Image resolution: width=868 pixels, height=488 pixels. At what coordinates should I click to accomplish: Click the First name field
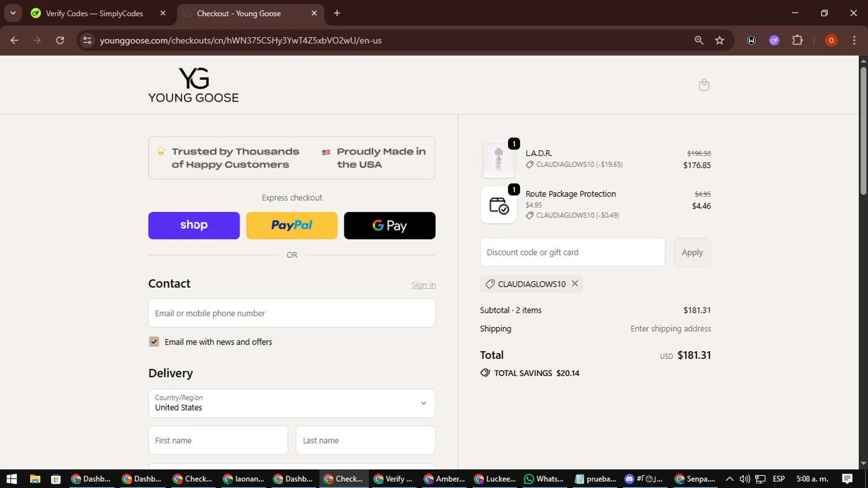(218, 441)
